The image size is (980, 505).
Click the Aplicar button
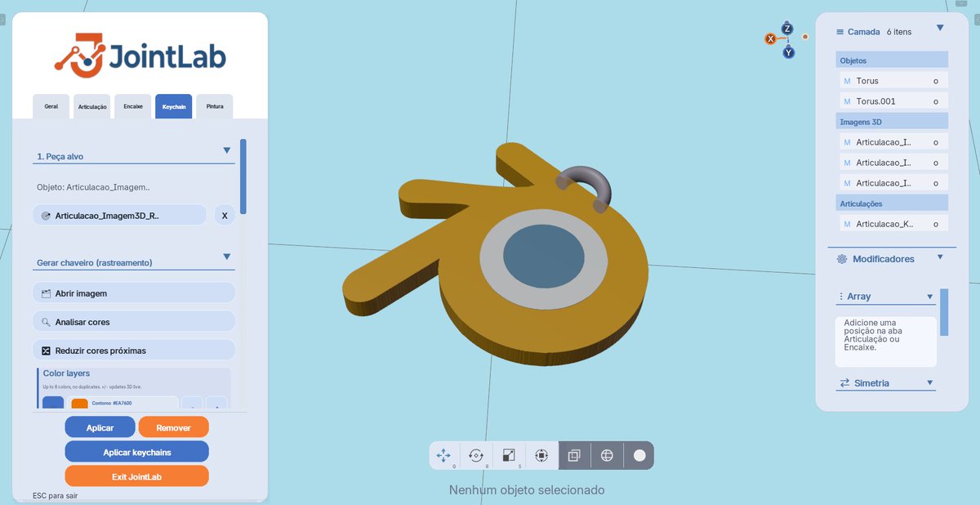click(x=100, y=427)
